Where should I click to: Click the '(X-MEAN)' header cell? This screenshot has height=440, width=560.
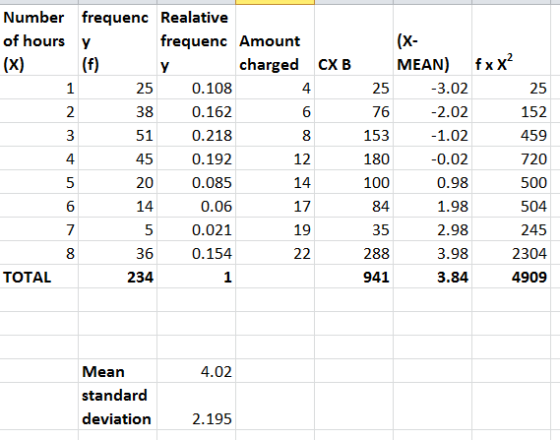(432, 40)
